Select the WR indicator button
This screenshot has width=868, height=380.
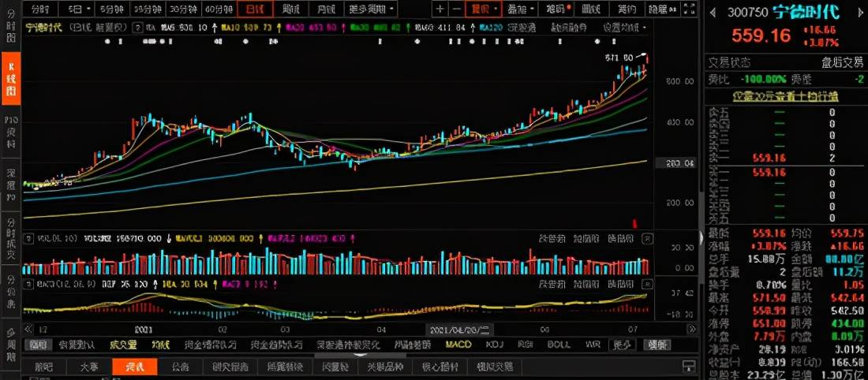[592, 345]
